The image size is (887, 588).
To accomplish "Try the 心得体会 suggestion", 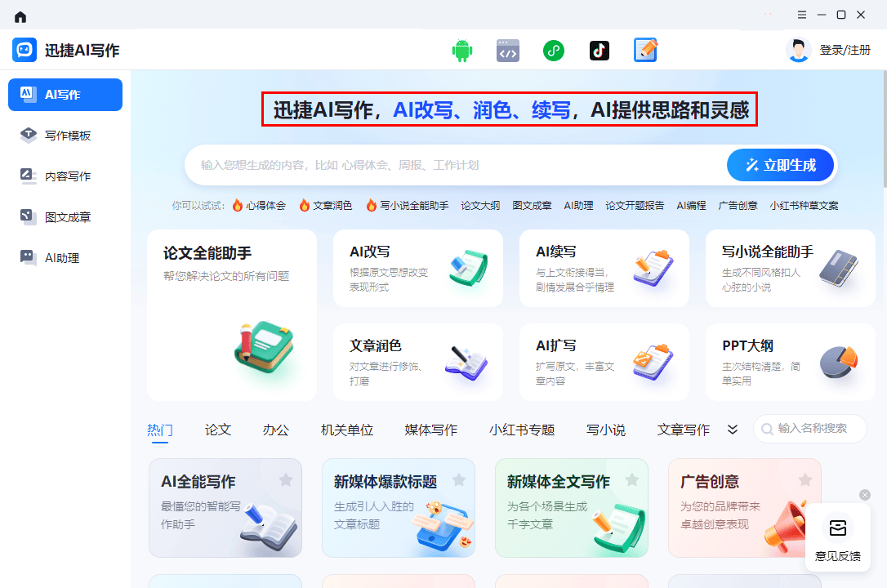I will point(259,205).
